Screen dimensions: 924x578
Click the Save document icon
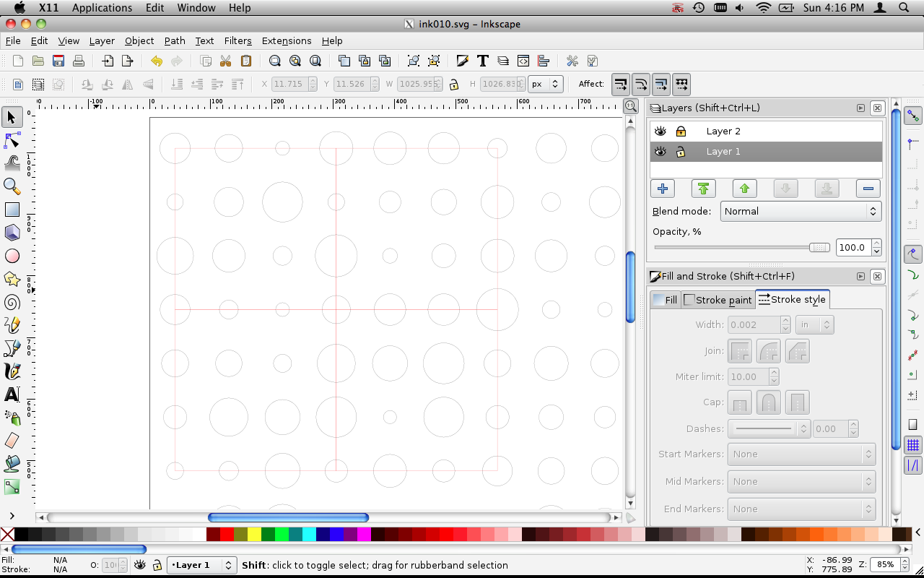click(x=58, y=61)
